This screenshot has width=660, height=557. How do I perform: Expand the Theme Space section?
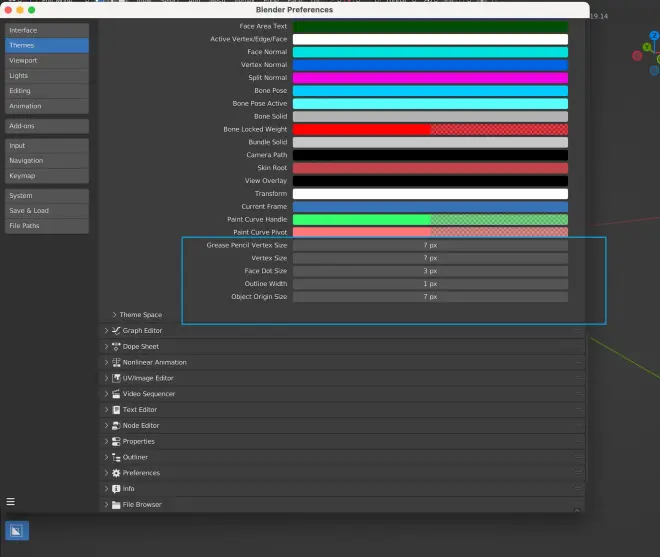[x=114, y=315]
